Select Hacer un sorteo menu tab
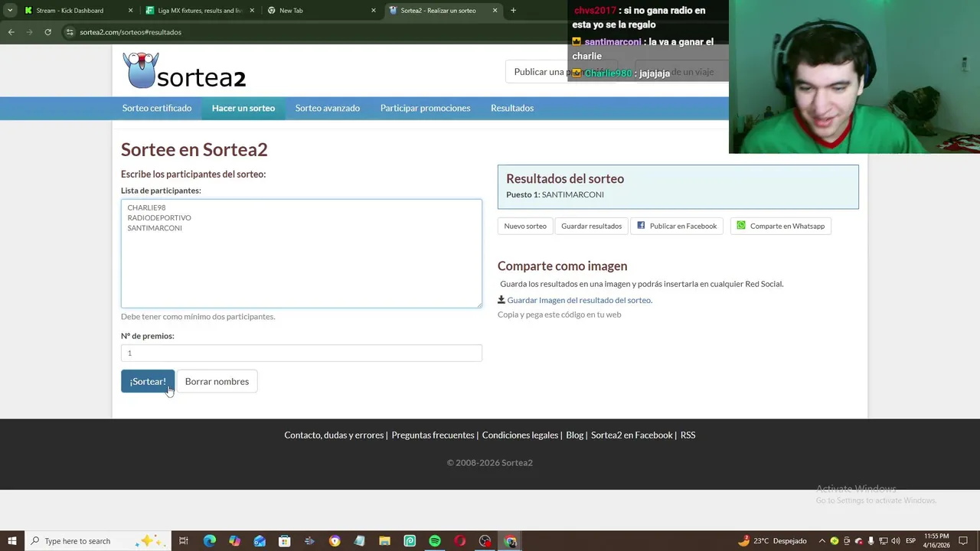The height and width of the screenshot is (551, 980). coord(243,108)
